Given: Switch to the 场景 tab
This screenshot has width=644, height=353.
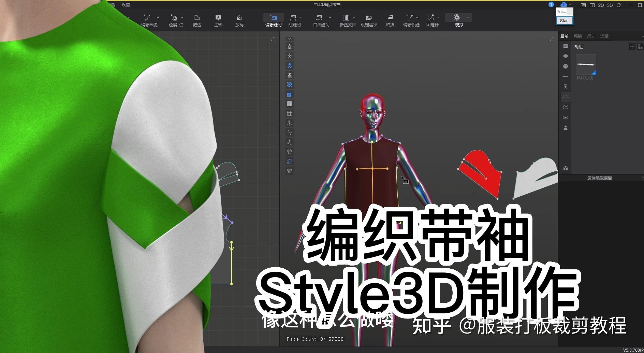Looking at the screenshot, I should click(x=578, y=36).
